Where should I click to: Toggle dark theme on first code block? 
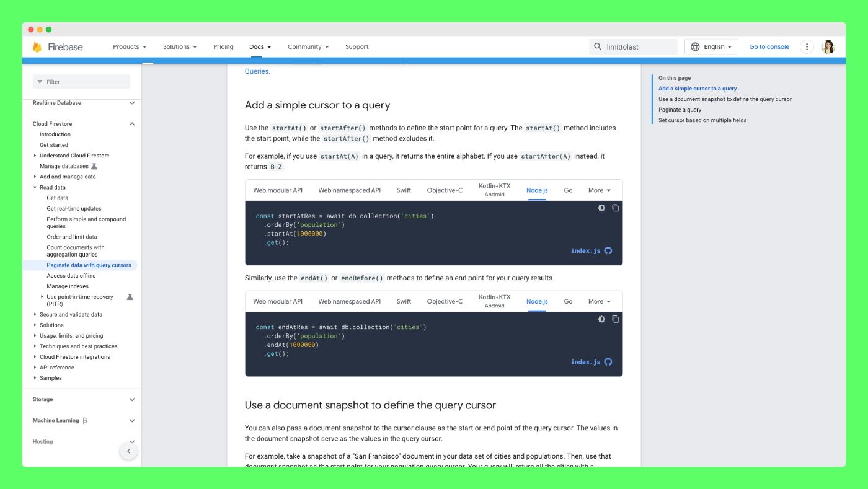(x=601, y=208)
